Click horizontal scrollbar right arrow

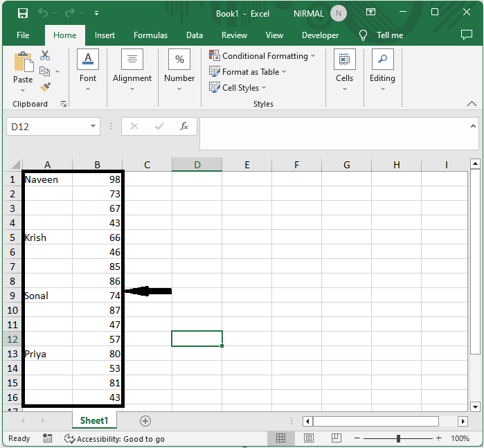click(463, 421)
